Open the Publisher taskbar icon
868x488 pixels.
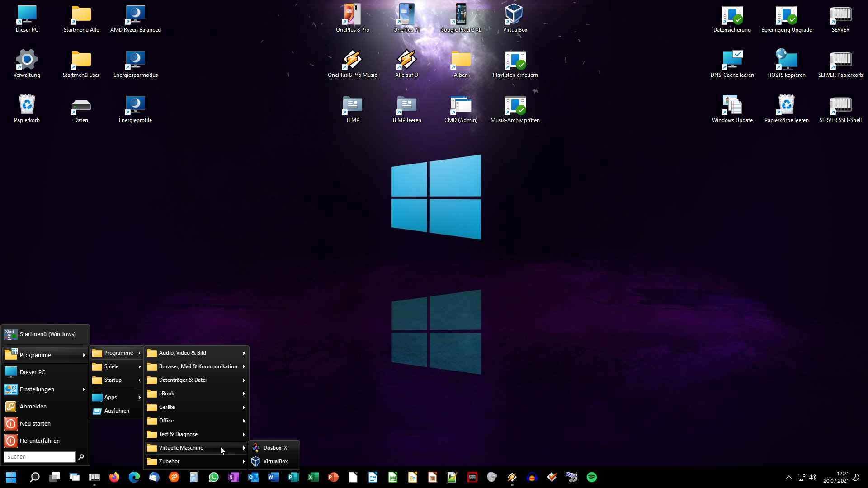[x=293, y=477]
